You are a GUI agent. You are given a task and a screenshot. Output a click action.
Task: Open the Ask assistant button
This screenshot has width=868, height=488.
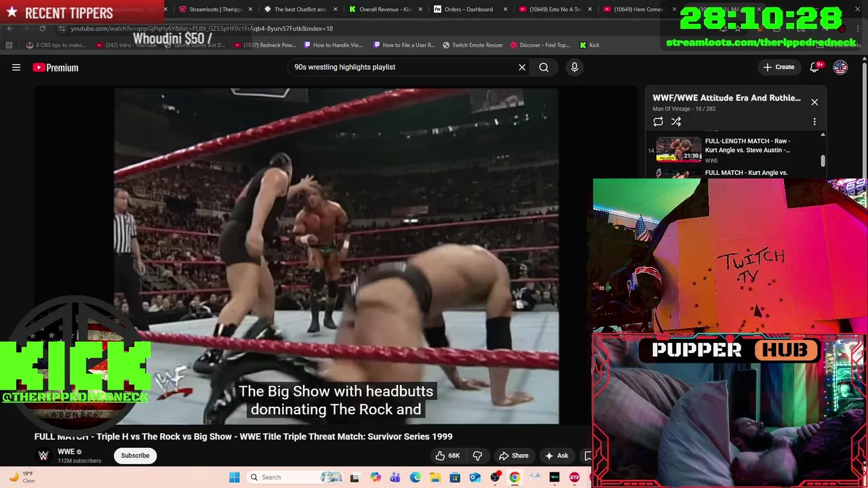click(557, 455)
